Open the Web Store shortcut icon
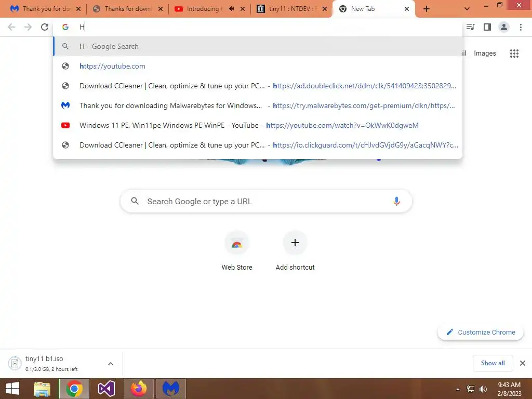 click(237, 243)
